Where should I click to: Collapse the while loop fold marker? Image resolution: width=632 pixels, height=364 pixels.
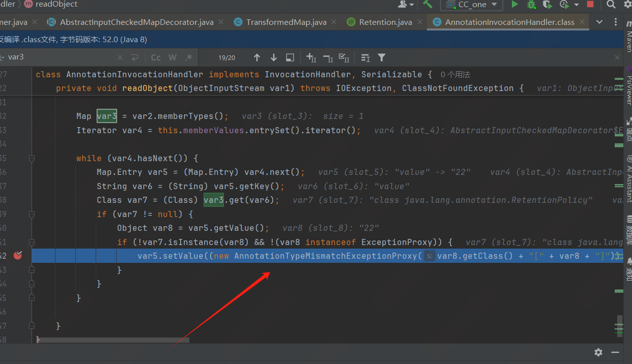(x=32, y=159)
